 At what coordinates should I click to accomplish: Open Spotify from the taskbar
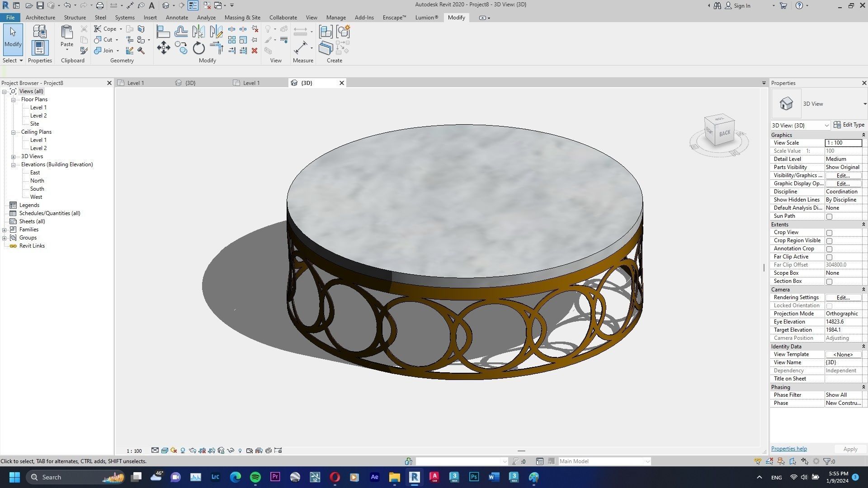[255, 477]
